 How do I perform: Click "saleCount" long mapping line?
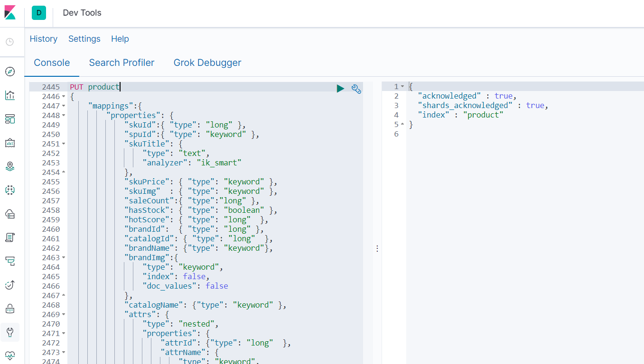(x=192, y=200)
